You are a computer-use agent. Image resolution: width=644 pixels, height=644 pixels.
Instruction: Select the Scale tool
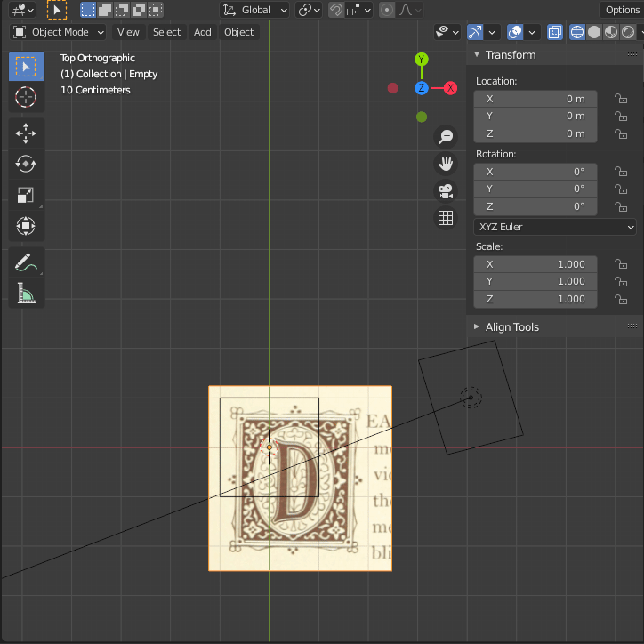(27, 195)
